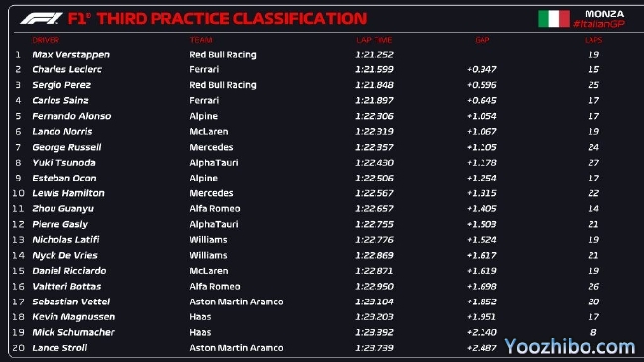Viewport: 644px width, 362px height.
Task: Click the MONZA label
Action: (604, 14)
